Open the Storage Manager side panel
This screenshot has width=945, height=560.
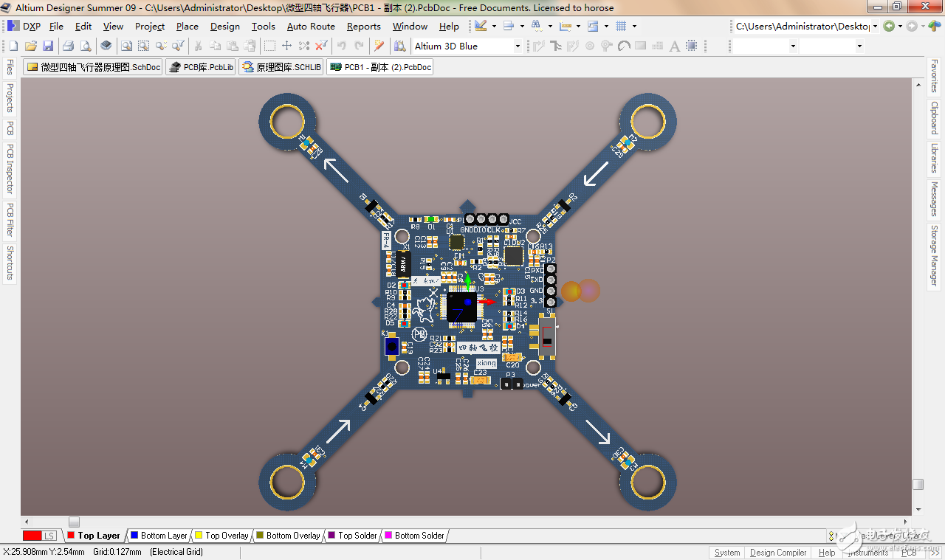click(x=934, y=255)
